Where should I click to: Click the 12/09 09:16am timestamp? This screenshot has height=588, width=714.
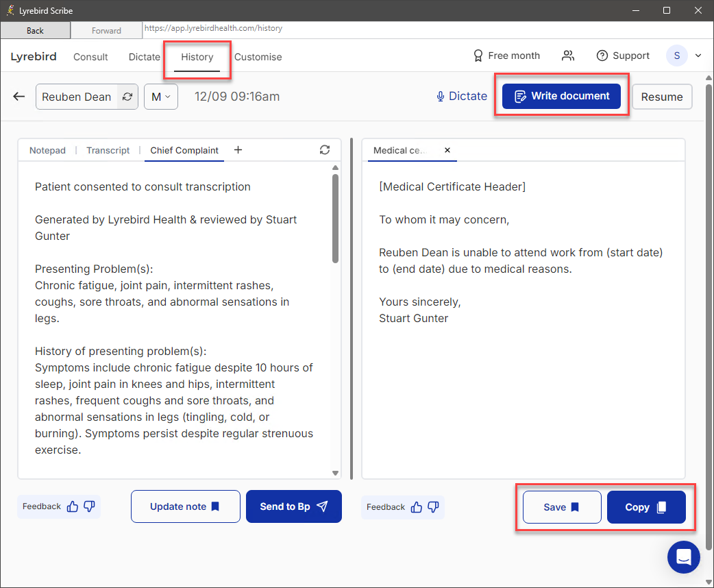(237, 97)
